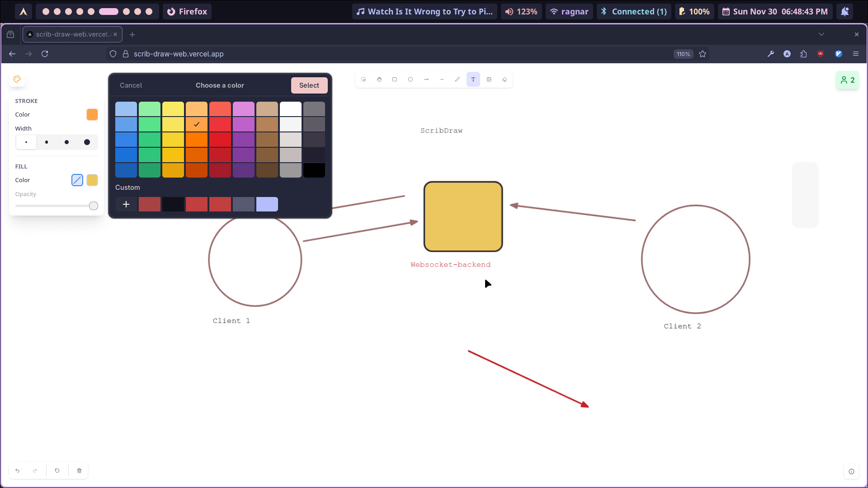This screenshot has height=488, width=868.
Task: Switch to the Eraser tool
Action: pyautogui.click(x=505, y=79)
